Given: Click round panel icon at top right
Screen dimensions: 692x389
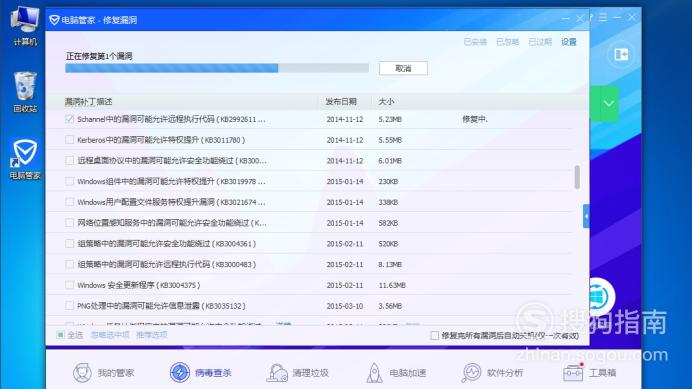Looking at the screenshot, I should coord(621,54).
